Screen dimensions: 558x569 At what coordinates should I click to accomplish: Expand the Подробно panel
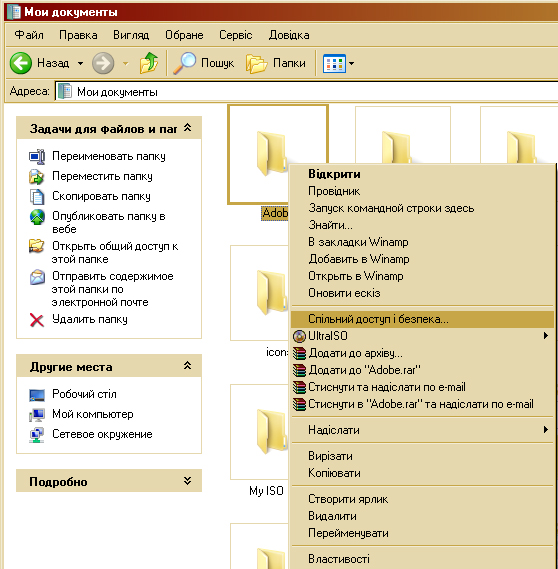point(187,481)
